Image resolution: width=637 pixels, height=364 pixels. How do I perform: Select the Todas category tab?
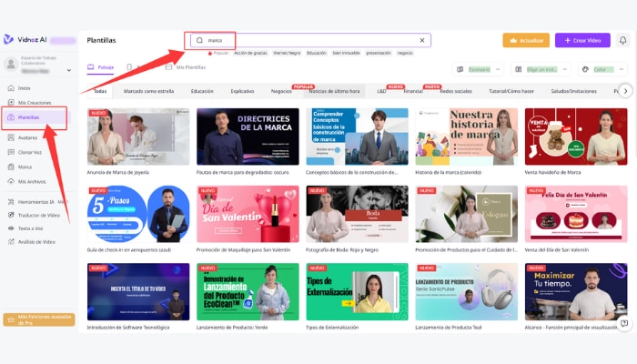[100, 91]
